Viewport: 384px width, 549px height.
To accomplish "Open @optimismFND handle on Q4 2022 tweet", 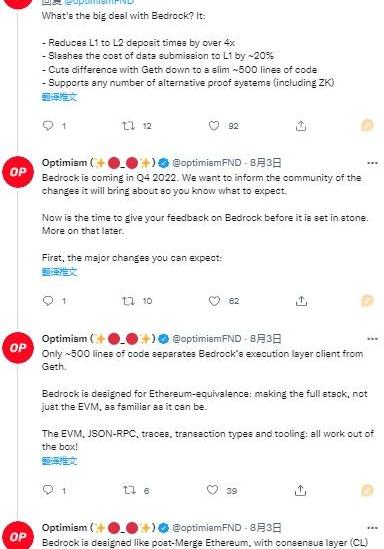I will (x=207, y=163).
